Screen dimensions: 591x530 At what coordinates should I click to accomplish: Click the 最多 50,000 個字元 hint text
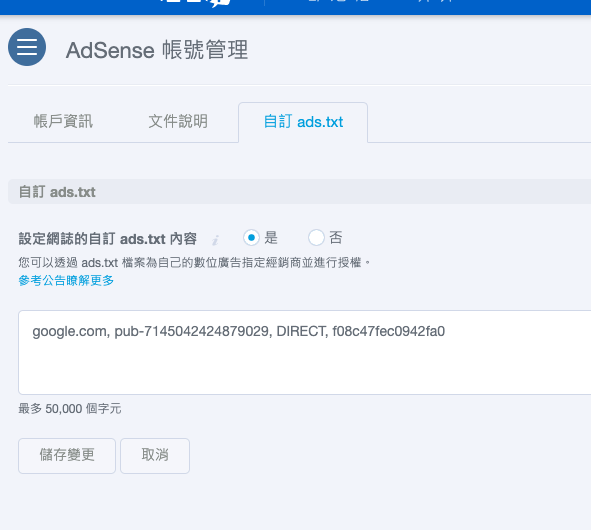[70, 409]
